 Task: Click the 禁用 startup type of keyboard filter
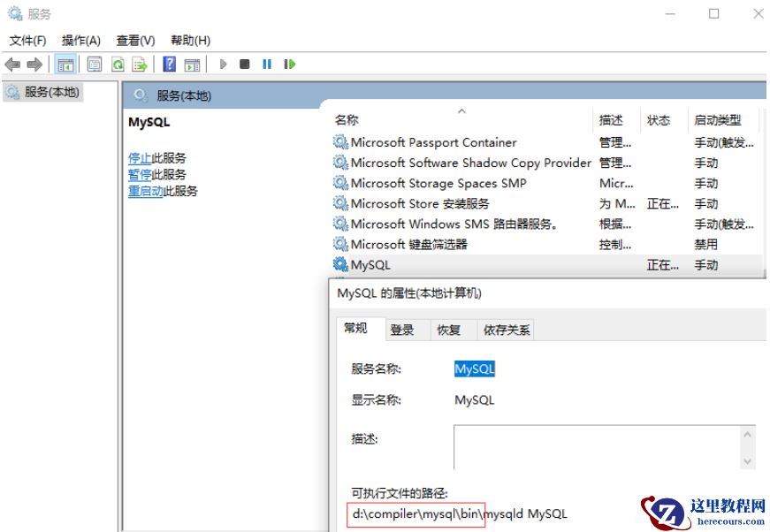705,245
